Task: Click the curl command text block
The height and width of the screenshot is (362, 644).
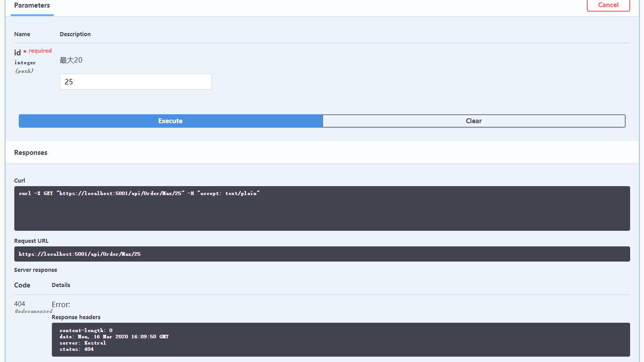Action: (322, 208)
